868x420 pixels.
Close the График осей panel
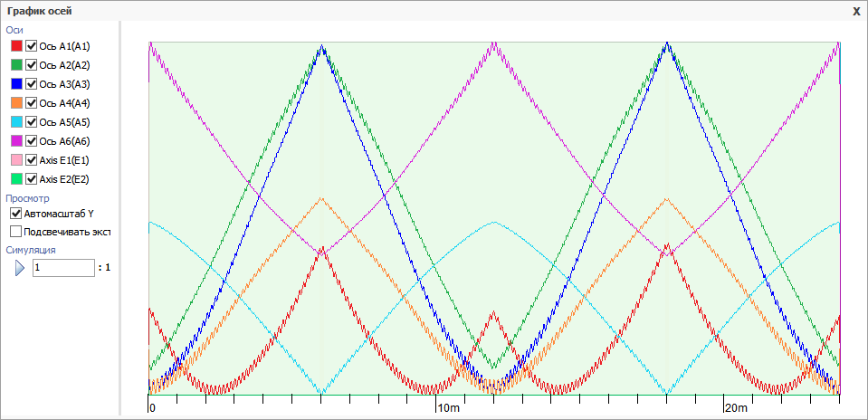pyautogui.click(x=856, y=11)
